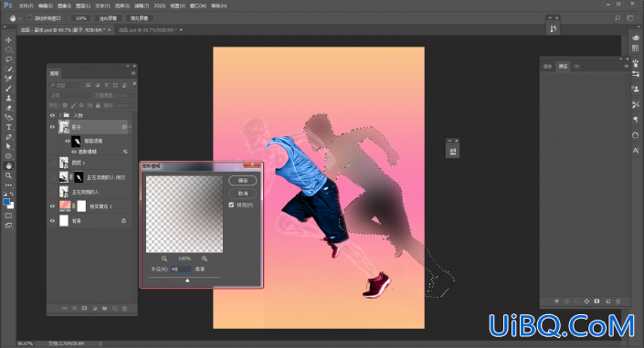Select the Move tool

[x=8, y=40]
